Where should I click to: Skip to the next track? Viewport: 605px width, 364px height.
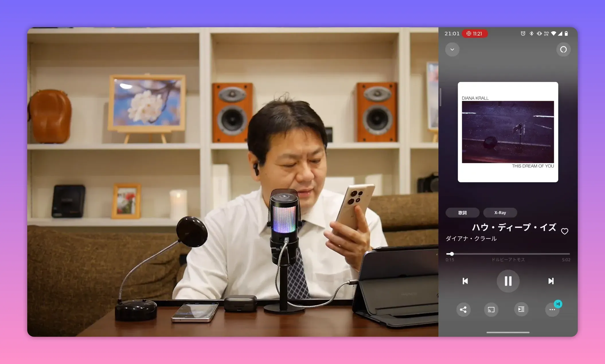coord(551,281)
